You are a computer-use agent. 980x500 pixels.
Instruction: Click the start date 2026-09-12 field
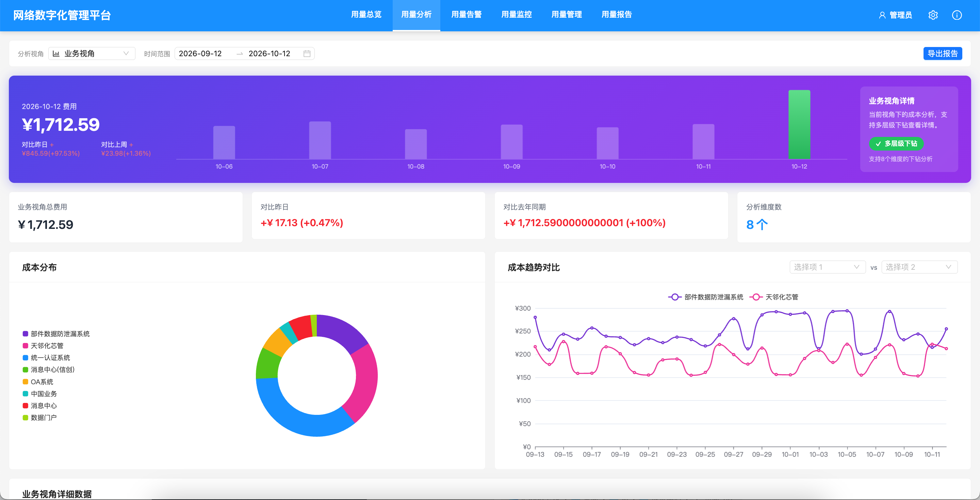coord(200,54)
